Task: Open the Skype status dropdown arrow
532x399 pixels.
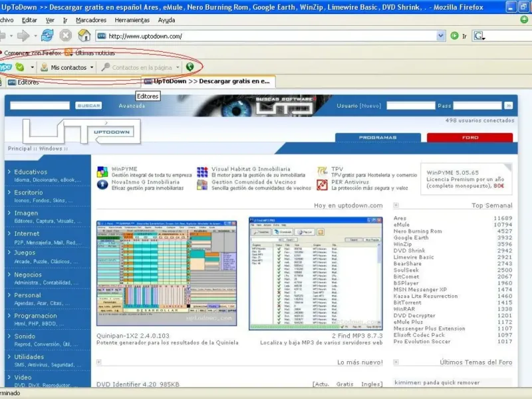Action: click(32, 67)
